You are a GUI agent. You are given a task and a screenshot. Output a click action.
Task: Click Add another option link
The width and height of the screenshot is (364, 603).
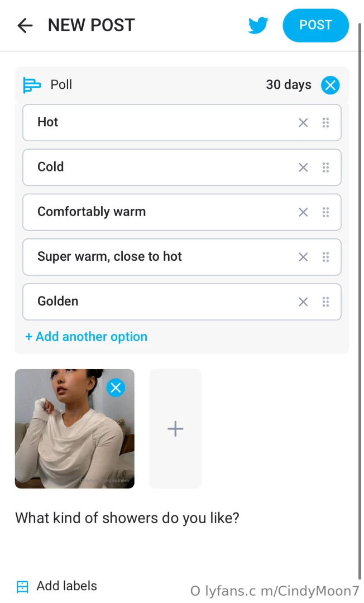pos(86,337)
